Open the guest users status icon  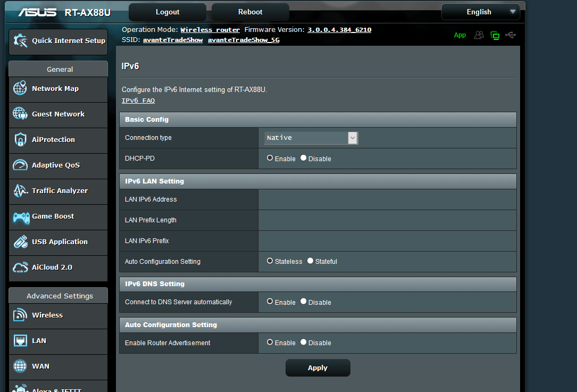click(x=479, y=35)
